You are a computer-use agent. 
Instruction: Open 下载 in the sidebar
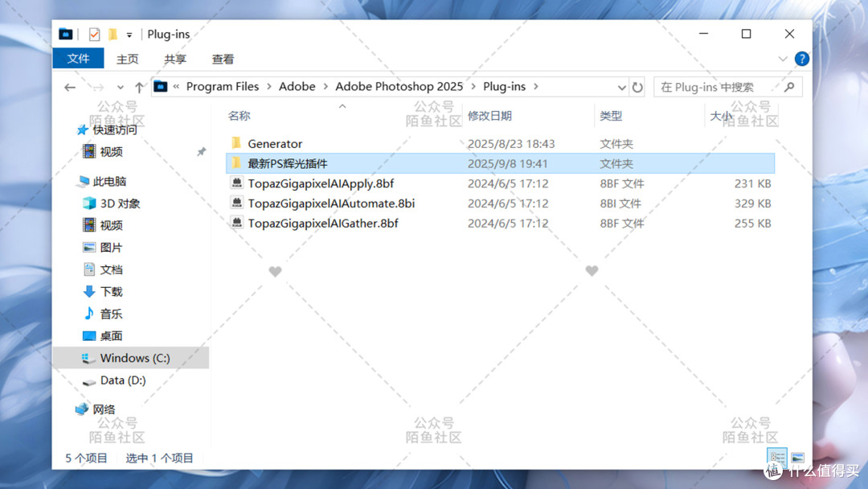(111, 292)
